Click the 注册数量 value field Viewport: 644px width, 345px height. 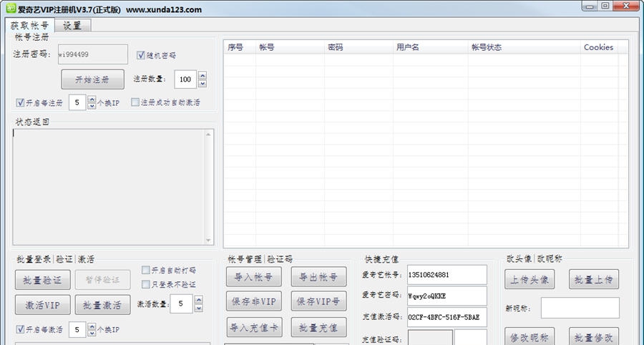coord(185,79)
